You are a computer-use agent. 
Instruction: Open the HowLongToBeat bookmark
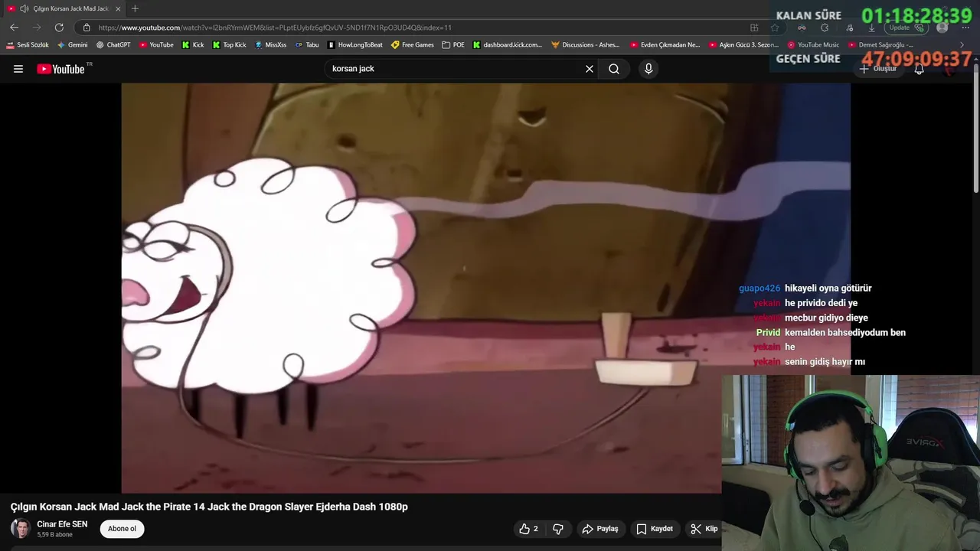coord(355,45)
